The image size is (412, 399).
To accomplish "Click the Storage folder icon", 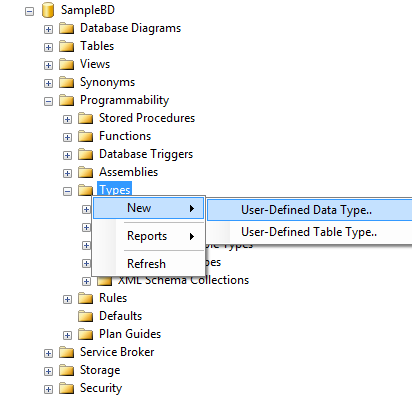I will coord(66,370).
